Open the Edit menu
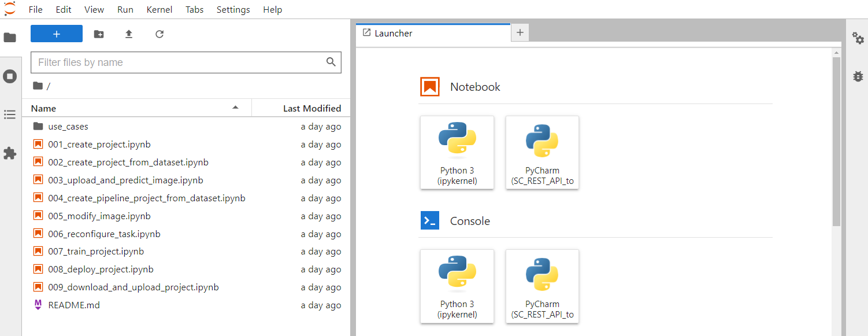 (64, 10)
